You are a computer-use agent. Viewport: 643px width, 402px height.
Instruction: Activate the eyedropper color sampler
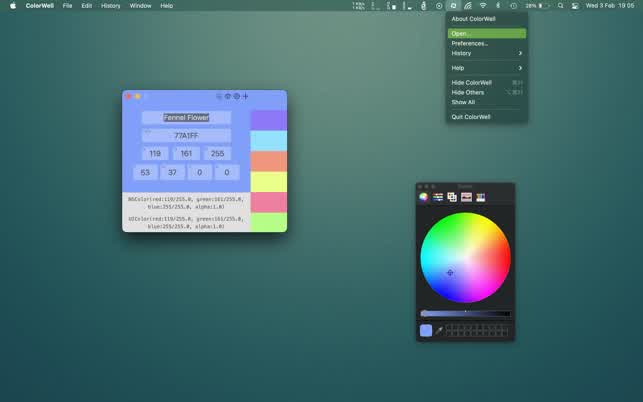click(438, 330)
